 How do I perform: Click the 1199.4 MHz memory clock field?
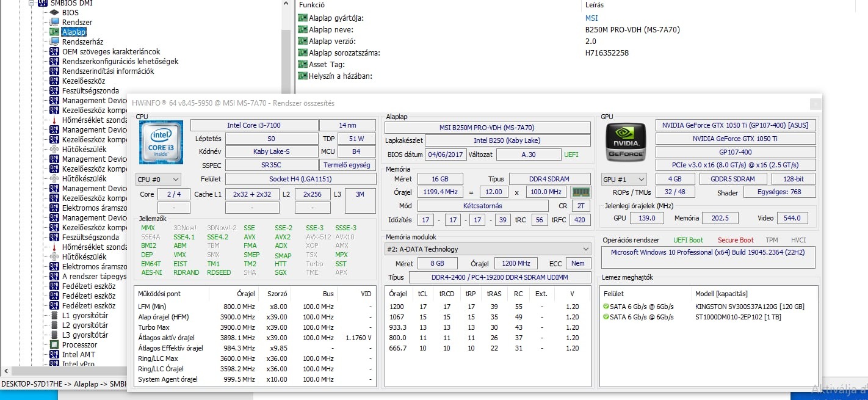pyautogui.click(x=439, y=192)
